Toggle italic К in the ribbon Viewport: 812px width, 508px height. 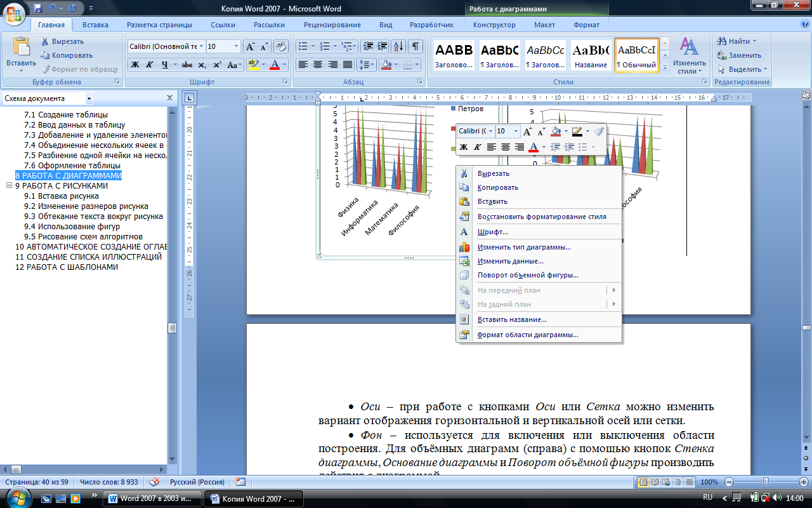(149, 65)
